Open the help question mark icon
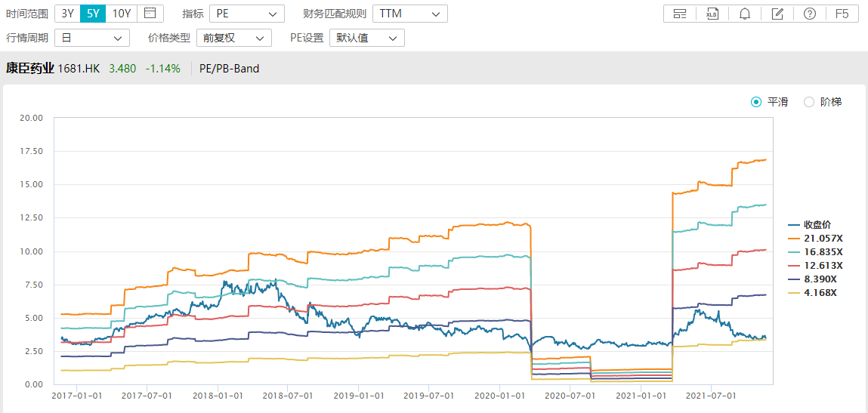 point(809,14)
